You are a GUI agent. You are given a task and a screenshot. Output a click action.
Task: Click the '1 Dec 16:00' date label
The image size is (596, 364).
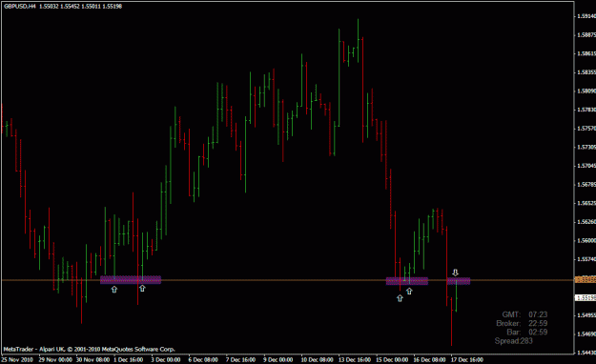click(x=129, y=359)
